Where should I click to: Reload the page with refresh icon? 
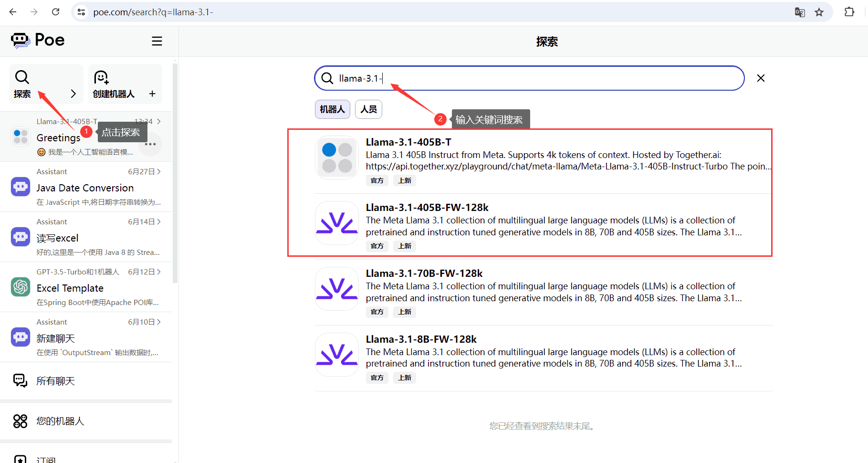point(55,12)
